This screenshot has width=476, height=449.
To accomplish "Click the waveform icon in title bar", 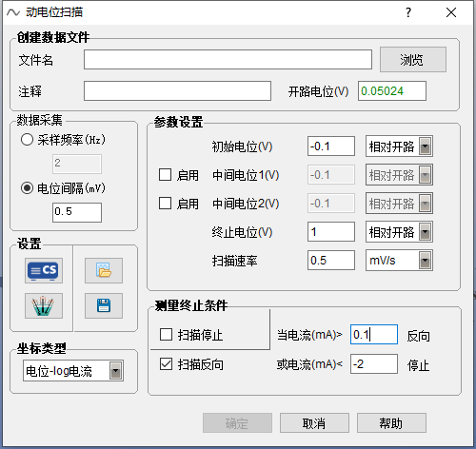I will pos(13,12).
